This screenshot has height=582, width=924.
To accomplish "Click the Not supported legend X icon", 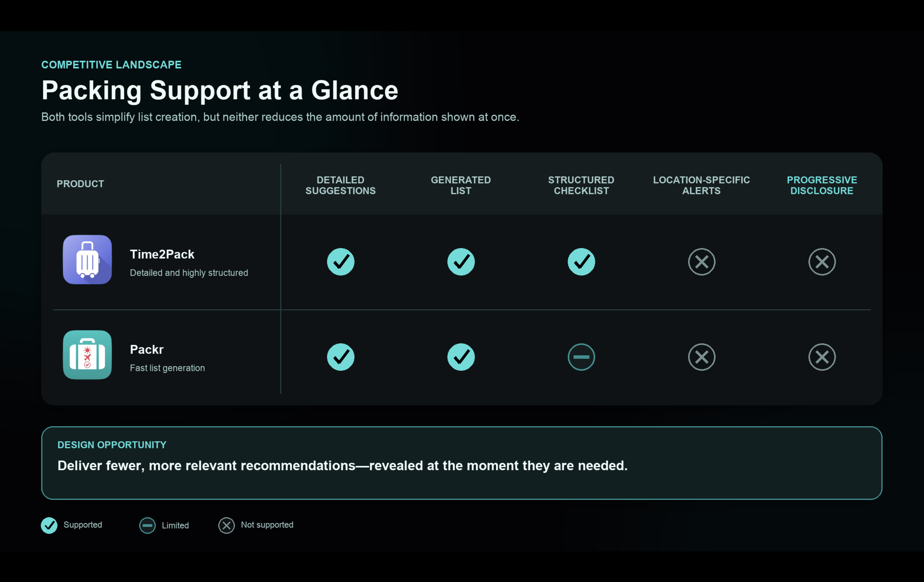I will (x=226, y=525).
